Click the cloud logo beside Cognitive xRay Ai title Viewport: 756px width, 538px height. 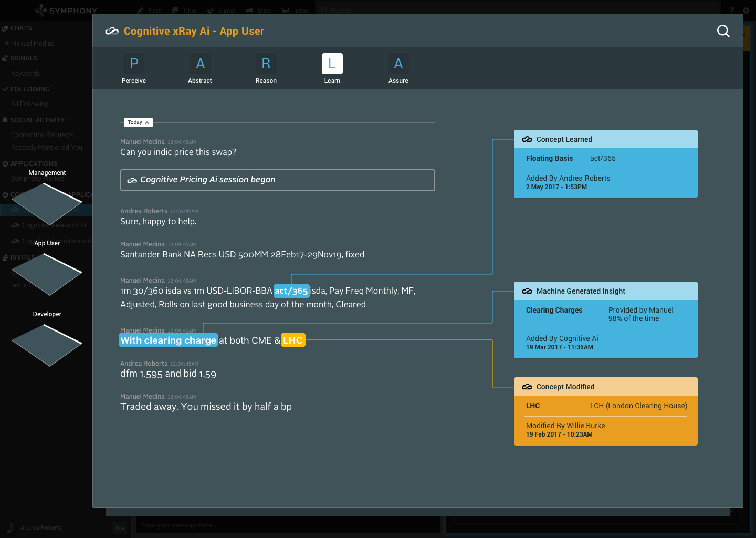[112, 31]
